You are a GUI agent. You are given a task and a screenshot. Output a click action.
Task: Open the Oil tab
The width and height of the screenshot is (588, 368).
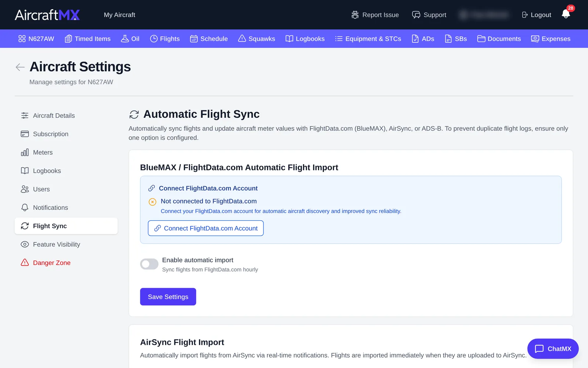(x=130, y=39)
